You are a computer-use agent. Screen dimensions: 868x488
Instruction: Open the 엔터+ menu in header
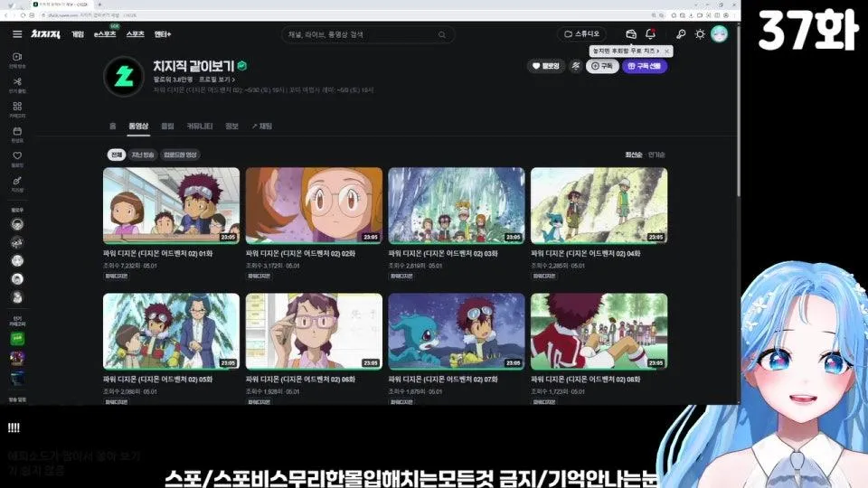163,34
